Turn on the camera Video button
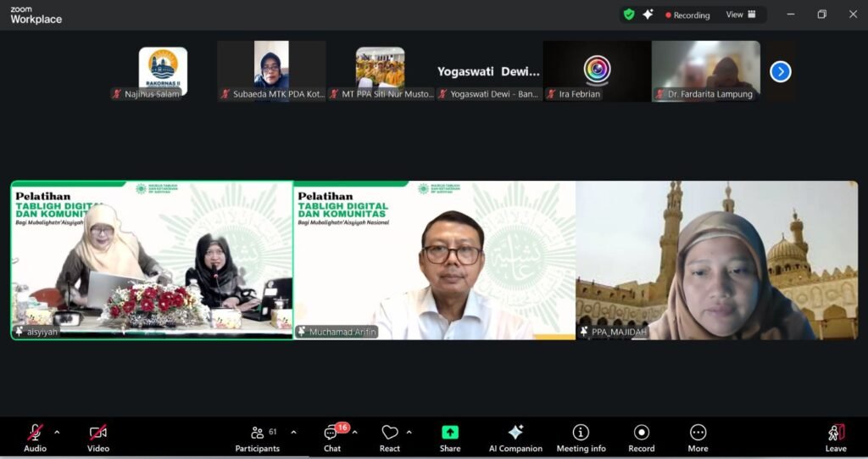868x459 pixels. (98, 438)
